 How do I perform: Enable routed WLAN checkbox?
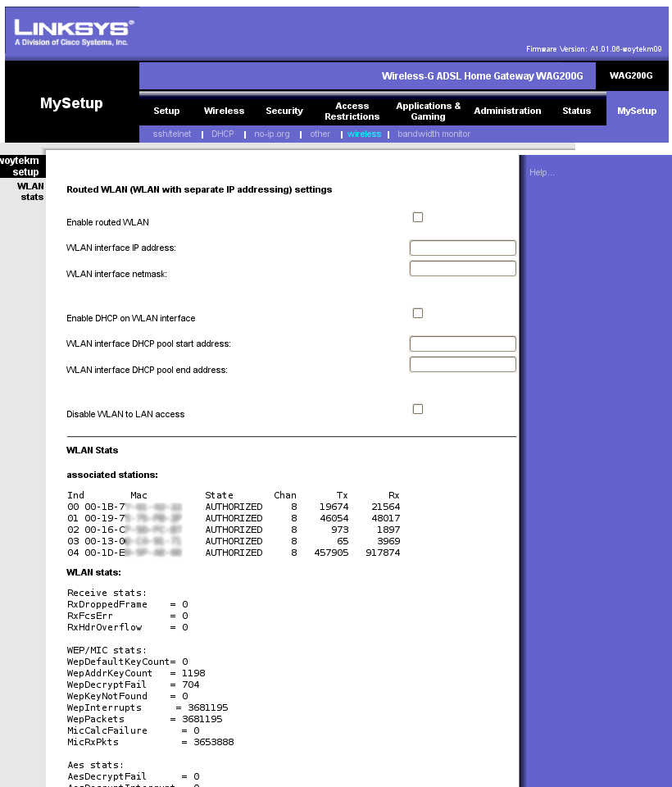[x=418, y=217]
